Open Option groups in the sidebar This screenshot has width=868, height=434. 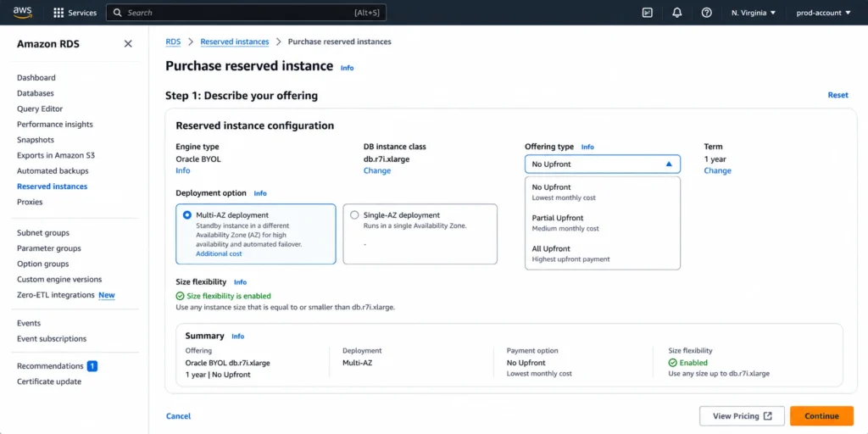coord(43,264)
